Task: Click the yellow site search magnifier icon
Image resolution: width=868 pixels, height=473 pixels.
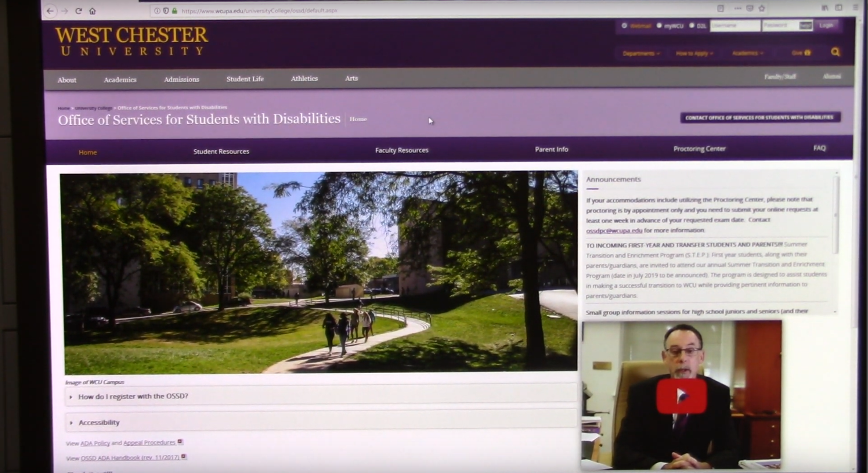Action: [836, 52]
